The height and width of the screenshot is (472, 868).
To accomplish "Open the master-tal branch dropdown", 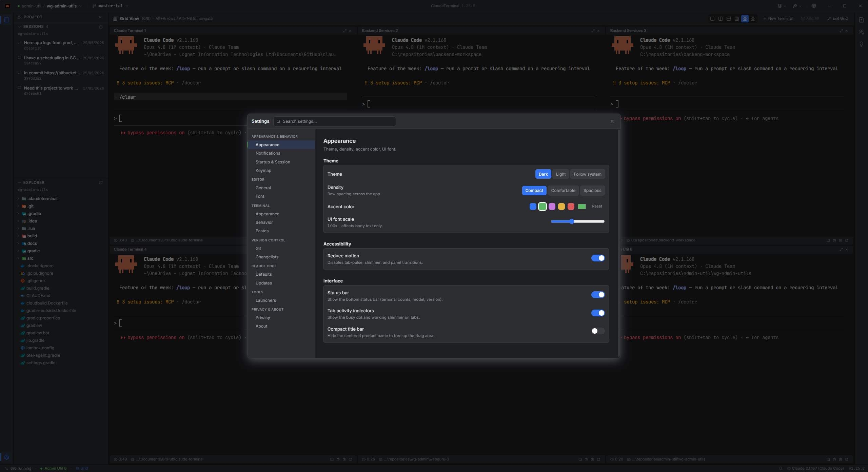I will coord(111,6).
